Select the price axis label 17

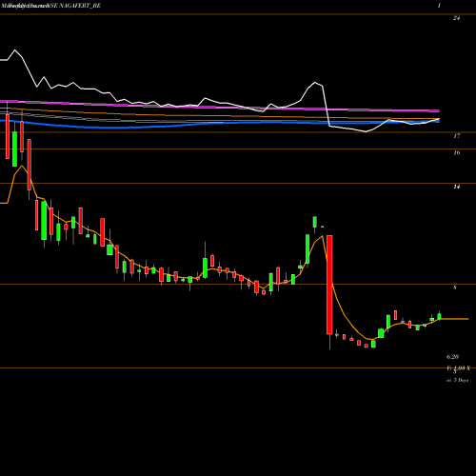click(x=456, y=136)
